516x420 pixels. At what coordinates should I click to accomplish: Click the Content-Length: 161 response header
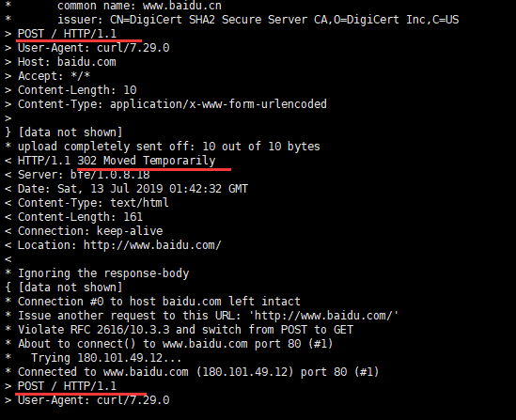(80, 217)
